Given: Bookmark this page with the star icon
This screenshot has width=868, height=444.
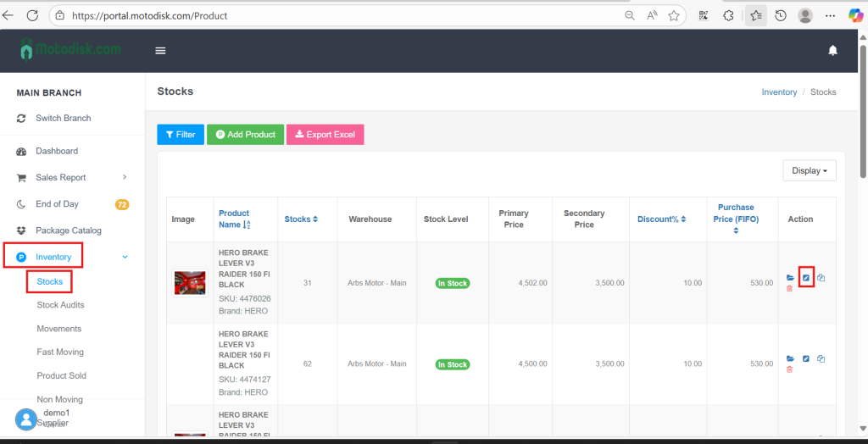Looking at the screenshot, I should tap(674, 15).
